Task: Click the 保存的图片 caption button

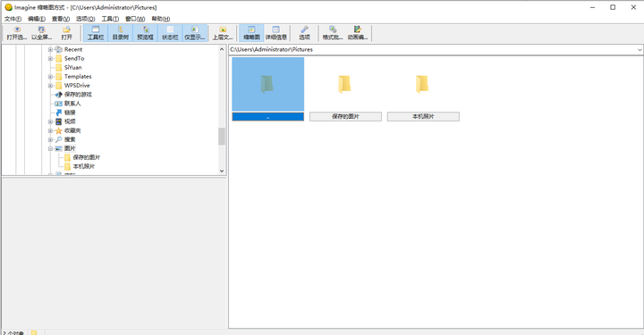Action: (x=345, y=116)
